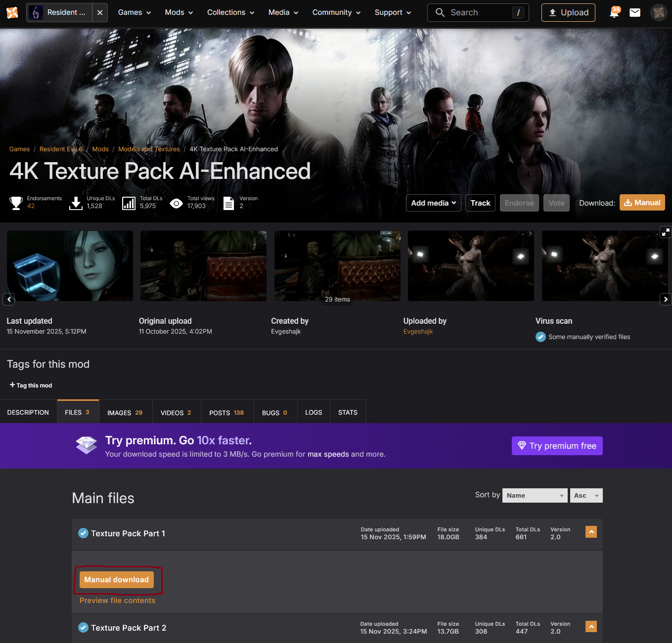This screenshot has height=643, width=672.
Task: Open the Sort by Name dropdown
Action: tap(535, 496)
